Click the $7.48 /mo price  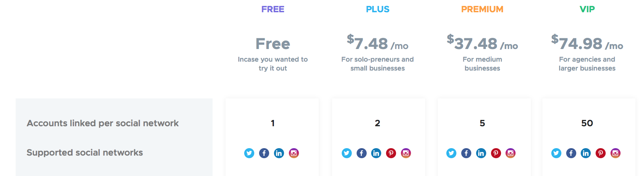coord(378,42)
